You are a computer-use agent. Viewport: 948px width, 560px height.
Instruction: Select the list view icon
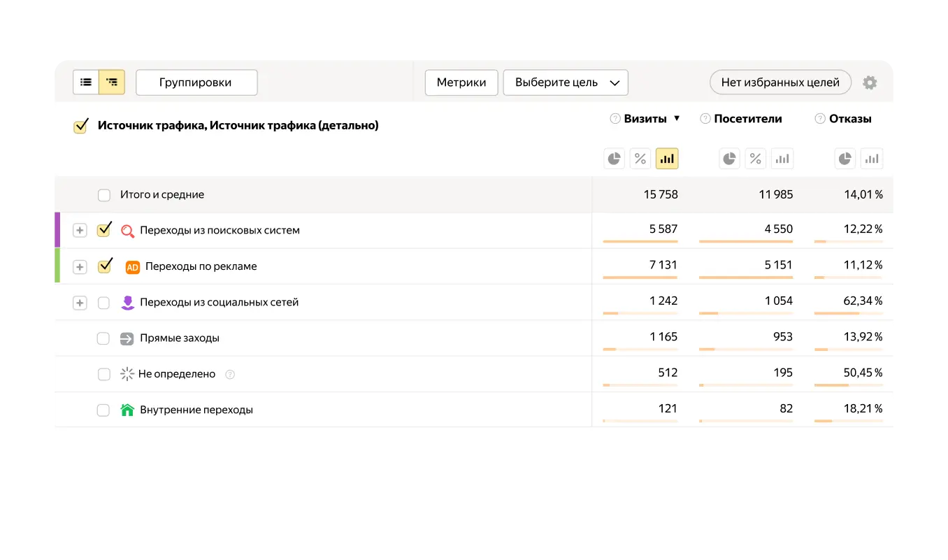coord(86,82)
